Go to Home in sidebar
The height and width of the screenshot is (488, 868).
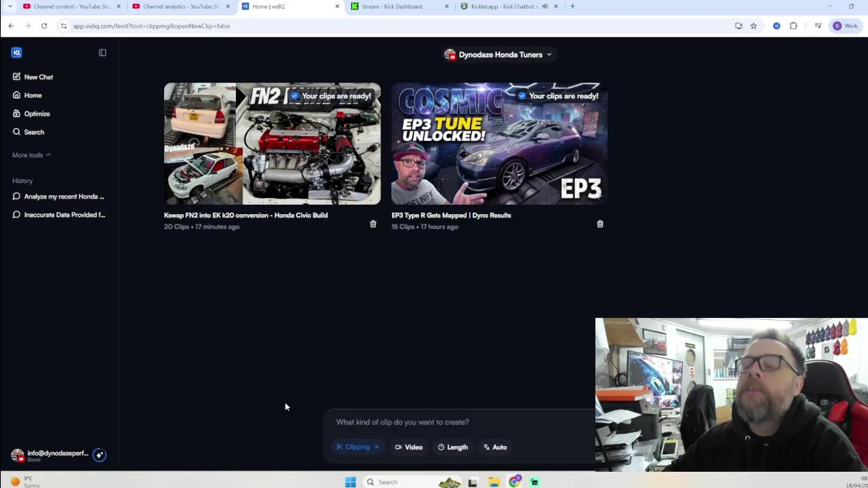[x=27, y=95]
